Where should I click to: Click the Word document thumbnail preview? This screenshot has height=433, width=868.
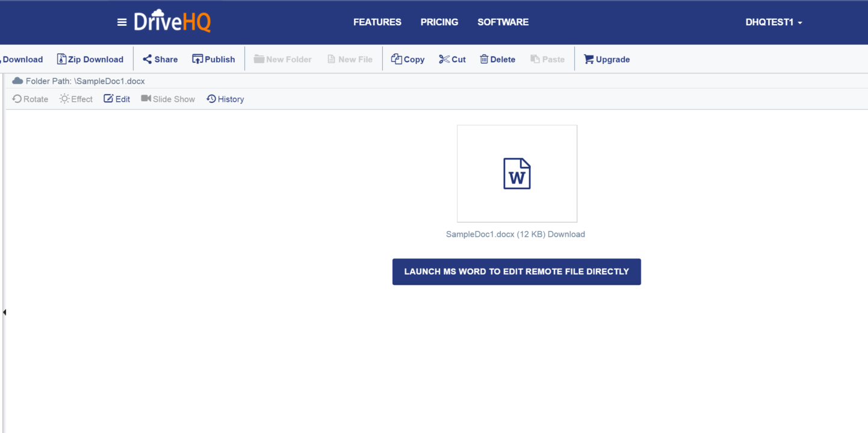pyautogui.click(x=516, y=173)
